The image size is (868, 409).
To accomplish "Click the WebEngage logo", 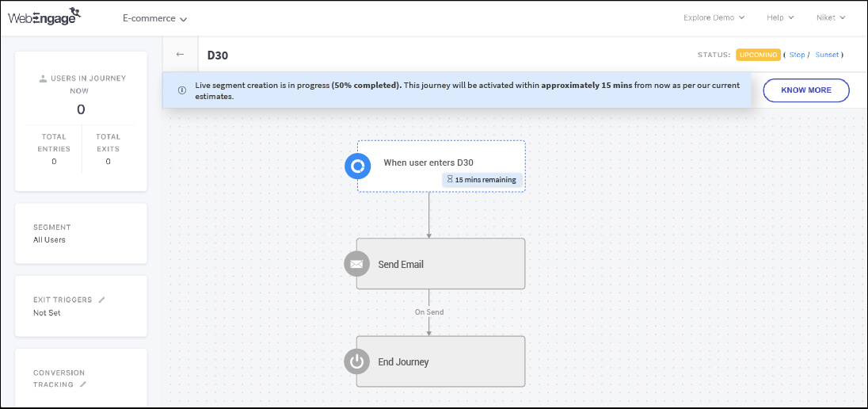I will (44, 17).
